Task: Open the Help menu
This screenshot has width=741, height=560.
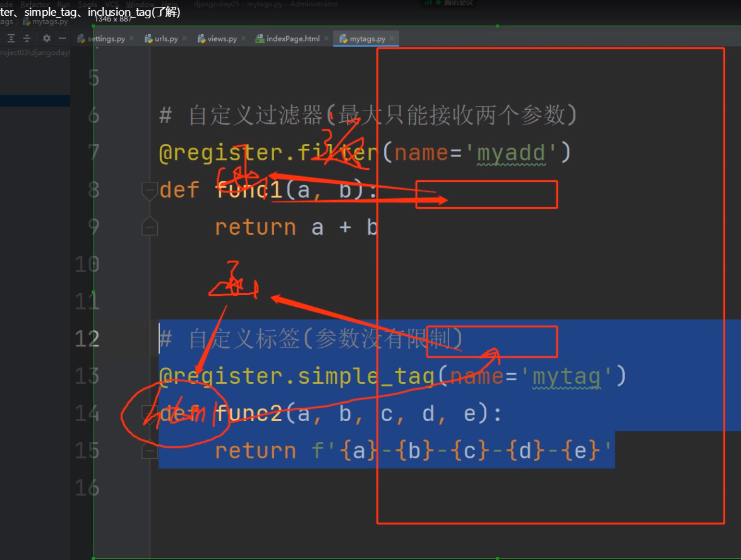Action: click(170, 4)
